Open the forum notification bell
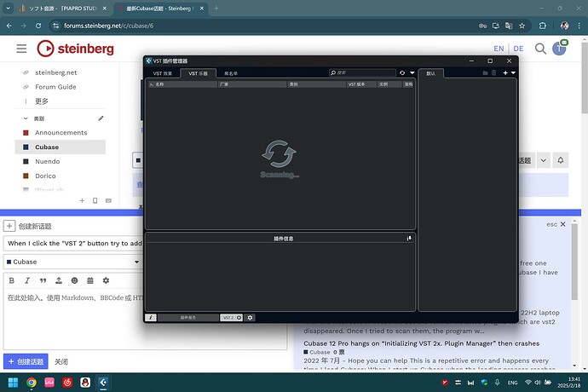The image size is (588, 392). click(560, 160)
